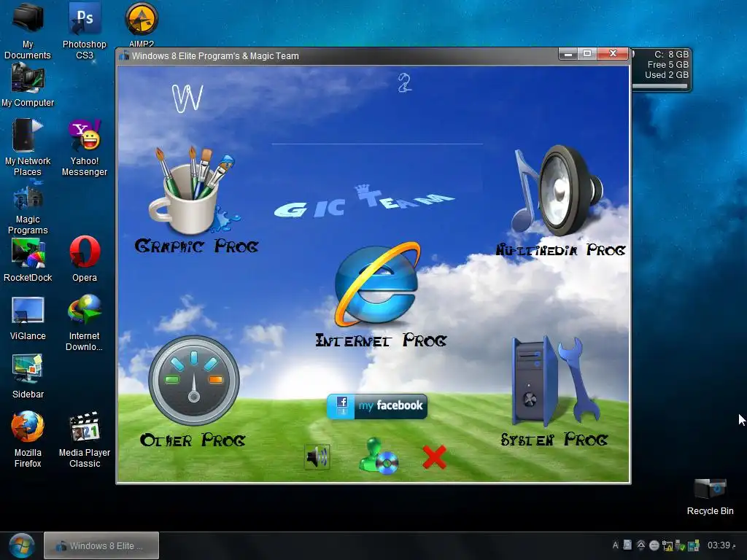Viewport: 747px width, 560px height.
Task: Click the Other Prog label
Action: tap(193, 440)
